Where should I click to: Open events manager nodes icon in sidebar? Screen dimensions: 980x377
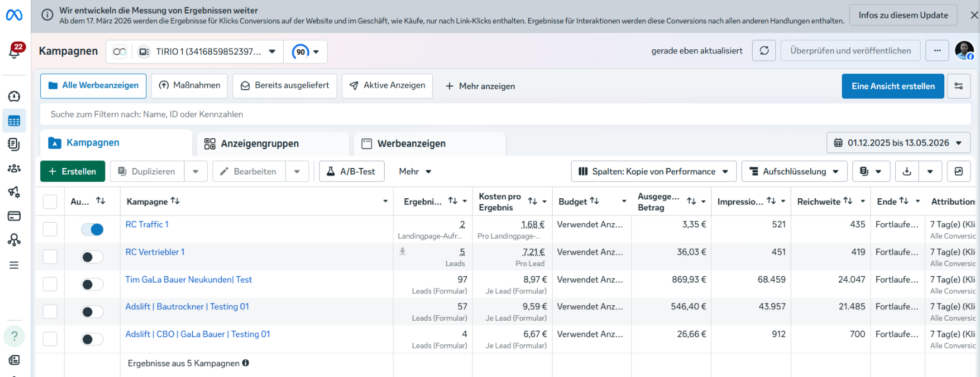click(x=14, y=240)
